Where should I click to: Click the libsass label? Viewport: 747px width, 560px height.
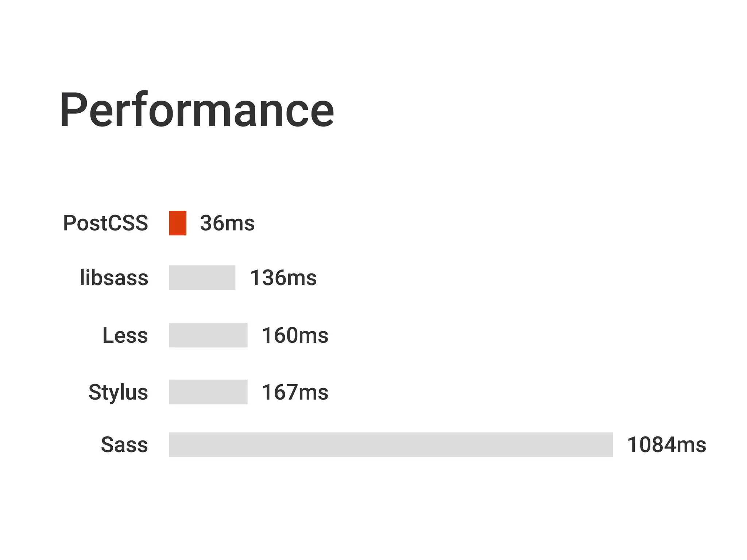(114, 278)
